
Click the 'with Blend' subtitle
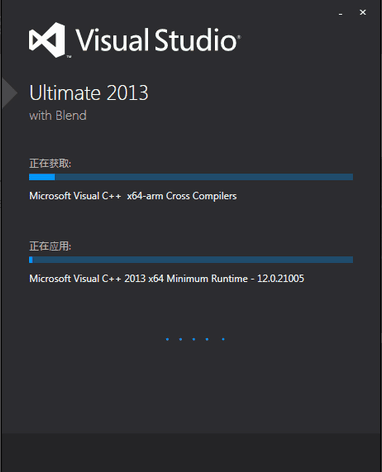pyautogui.click(x=58, y=116)
